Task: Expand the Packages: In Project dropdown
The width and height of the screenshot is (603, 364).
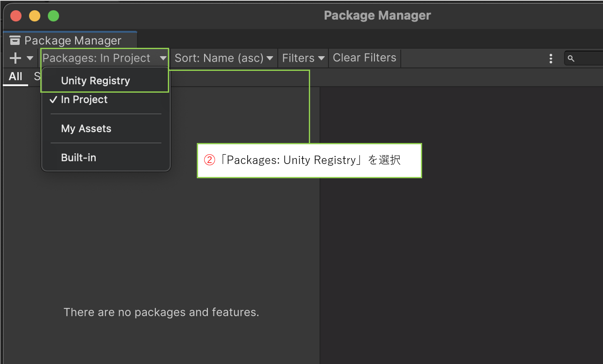Action: pos(104,58)
